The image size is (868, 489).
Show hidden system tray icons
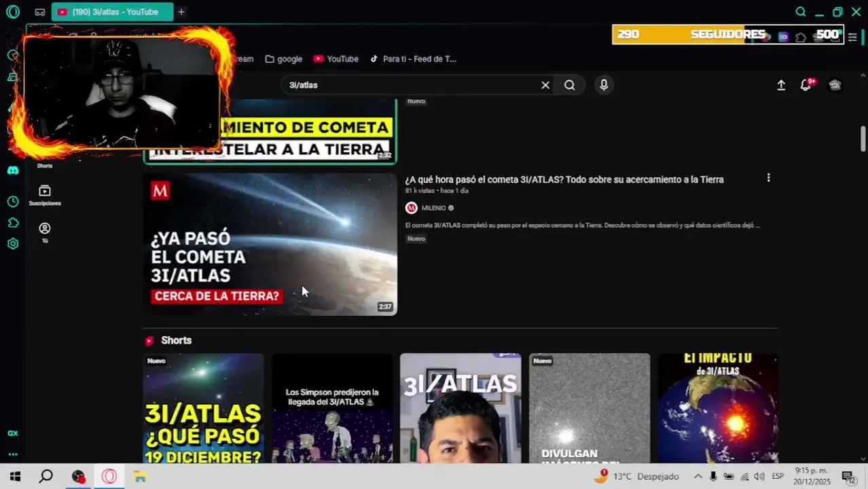pyautogui.click(x=698, y=477)
